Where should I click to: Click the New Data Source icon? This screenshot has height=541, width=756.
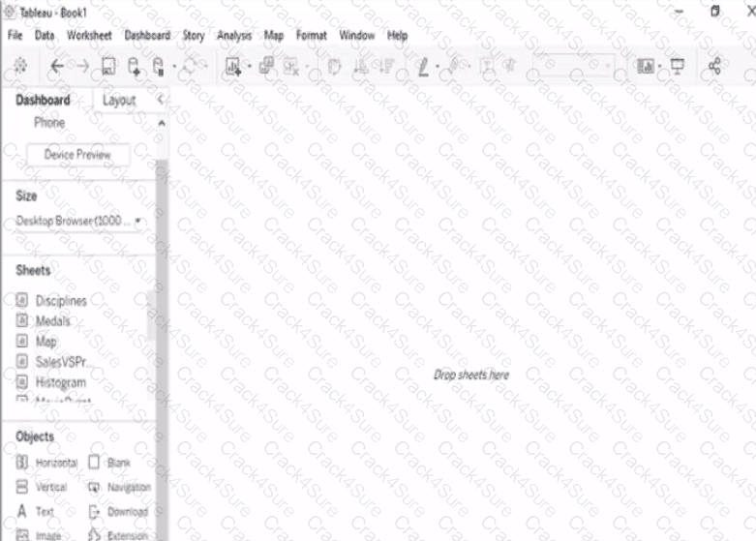[134, 66]
